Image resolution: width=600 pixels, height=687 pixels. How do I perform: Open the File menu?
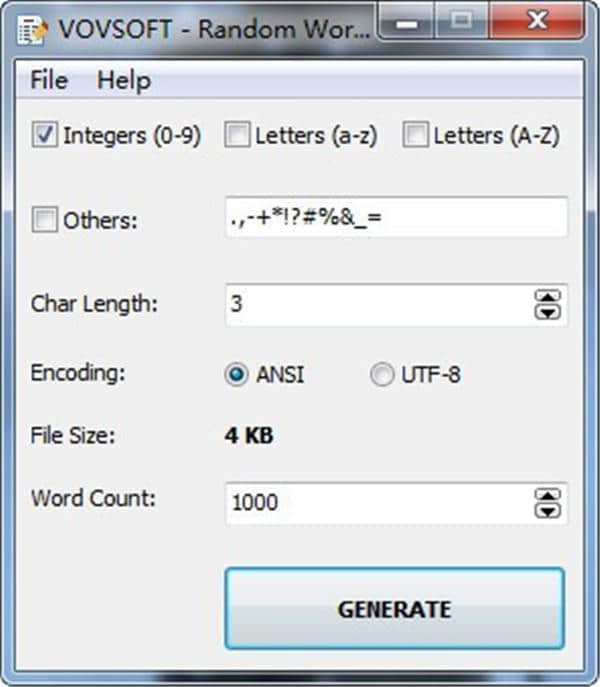pos(49,80)
